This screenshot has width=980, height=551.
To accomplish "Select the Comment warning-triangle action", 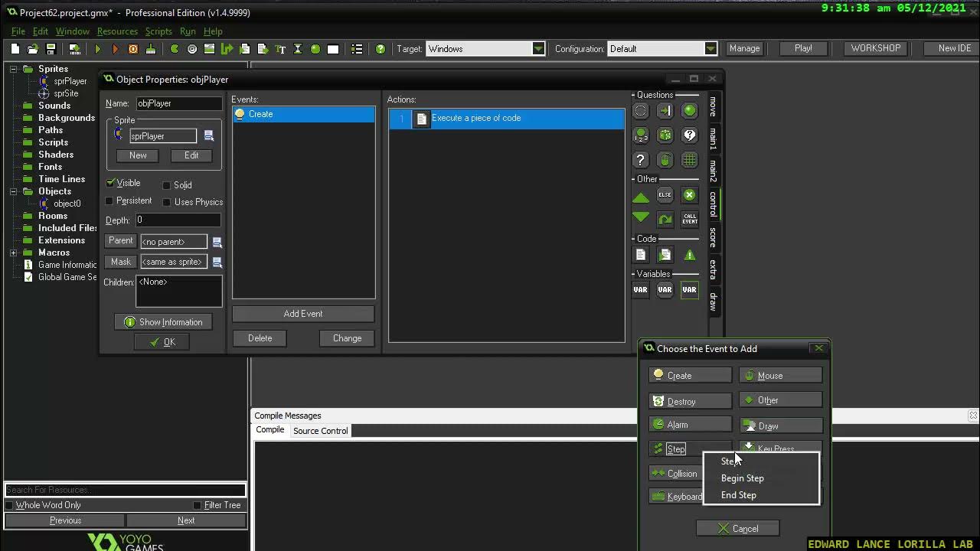I will [690, 255].
